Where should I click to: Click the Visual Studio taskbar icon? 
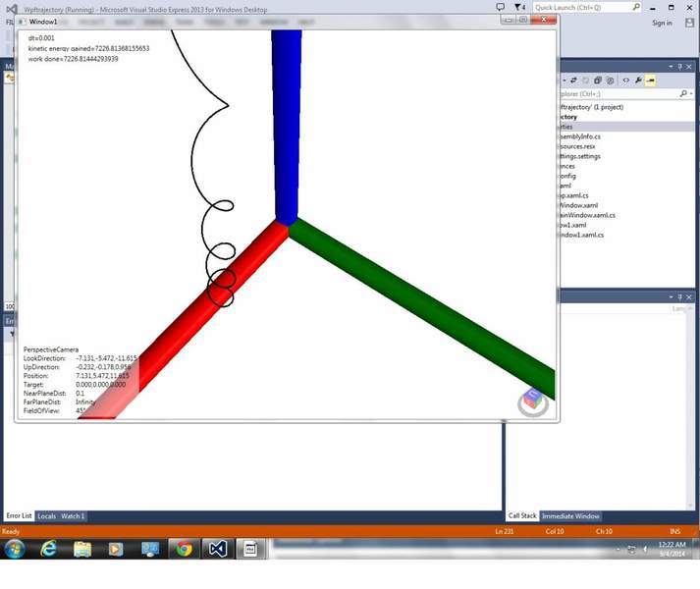coord(216,549)
